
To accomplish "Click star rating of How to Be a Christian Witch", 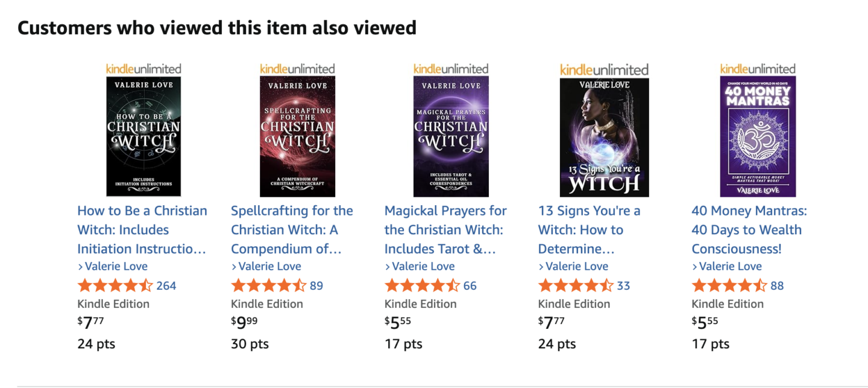I will tap(115, 285).
